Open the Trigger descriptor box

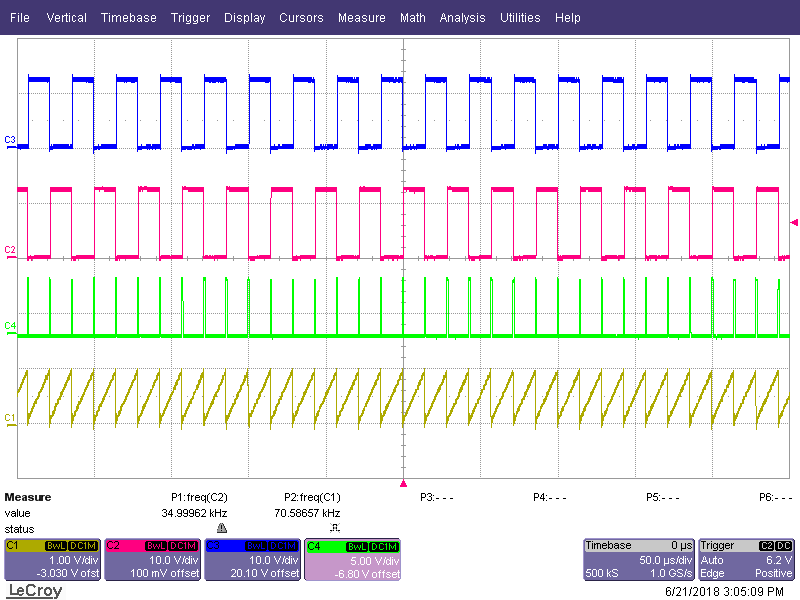[x=746, y=560]
